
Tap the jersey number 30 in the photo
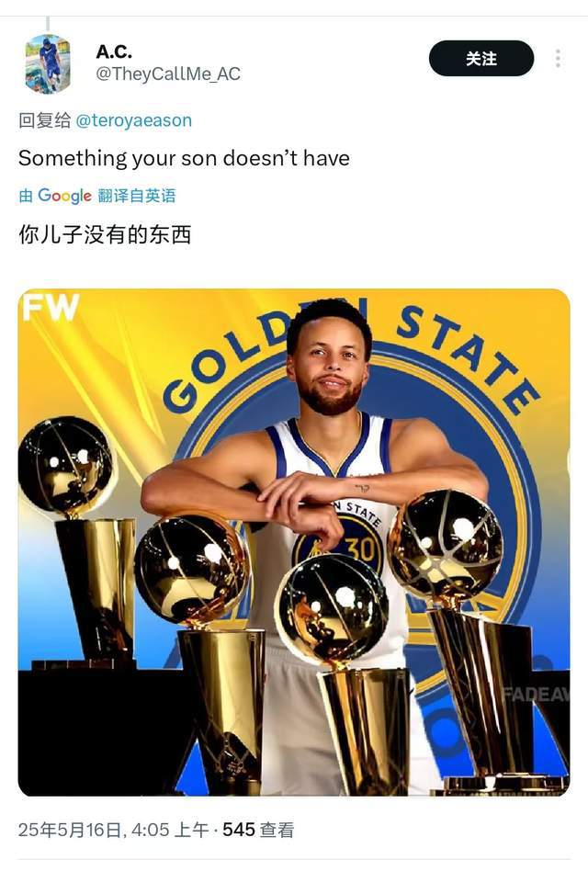(x=361, y=549)
